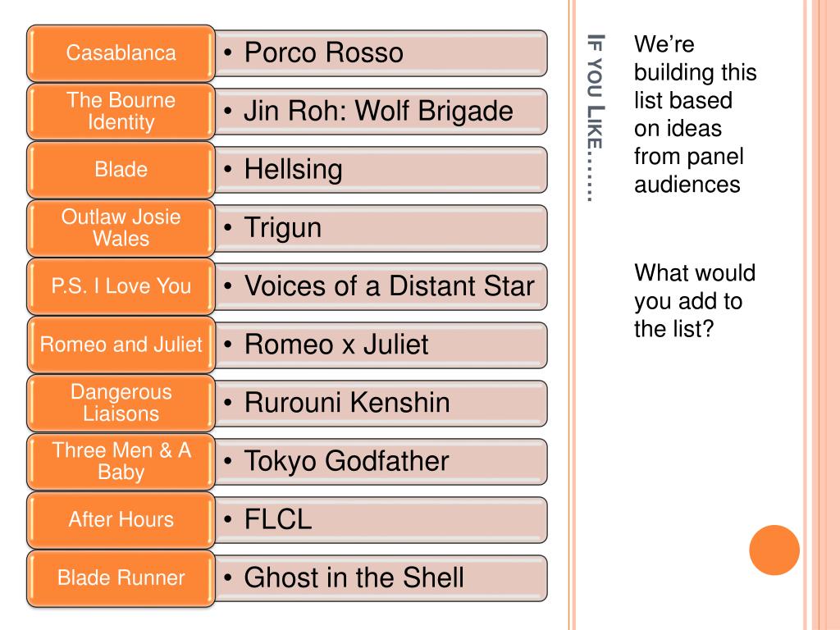Click the Dangerous Liaisons box
This screenshot has height=630, width=840.
tap(121, 404)
